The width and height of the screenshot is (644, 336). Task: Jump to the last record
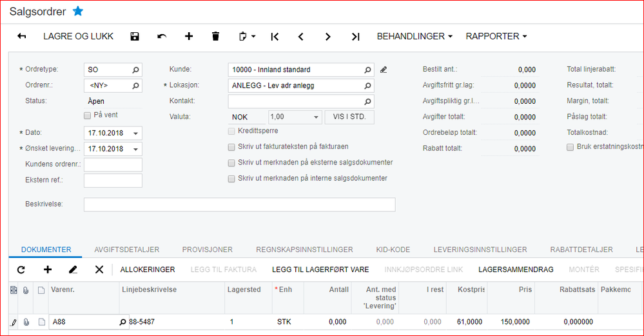[x=355, y=37]
